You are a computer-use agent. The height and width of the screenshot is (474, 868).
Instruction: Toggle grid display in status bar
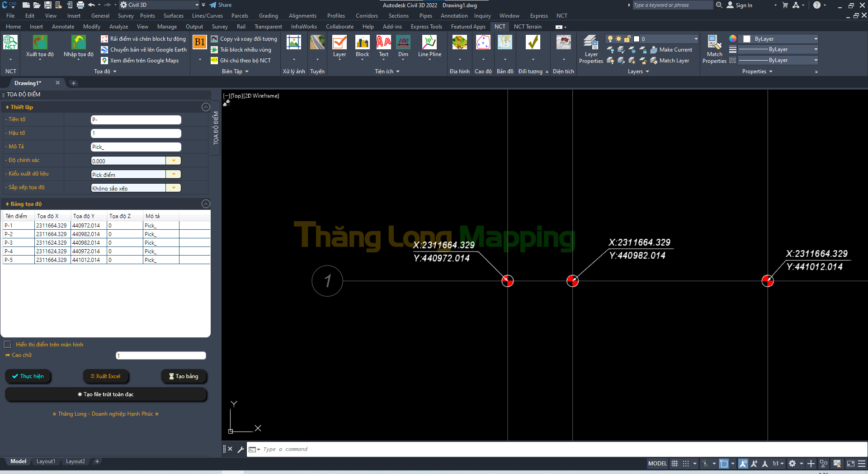[x=675, y=464]
